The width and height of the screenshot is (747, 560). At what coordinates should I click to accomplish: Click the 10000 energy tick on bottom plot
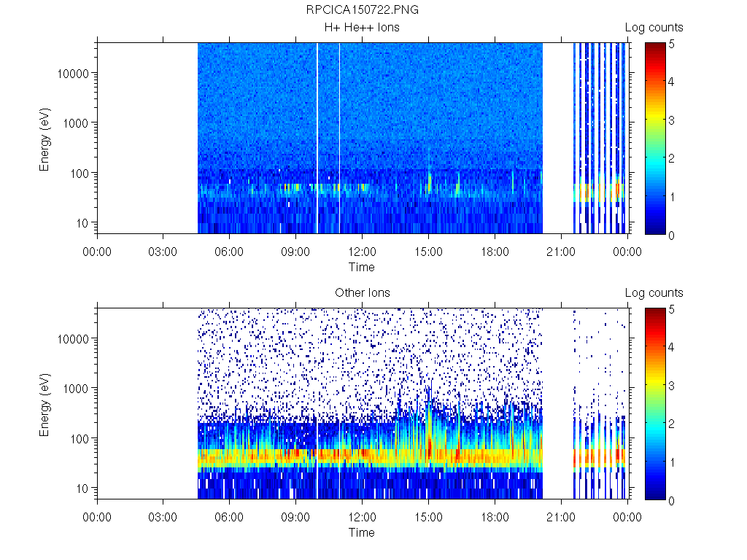click(73, 339)
